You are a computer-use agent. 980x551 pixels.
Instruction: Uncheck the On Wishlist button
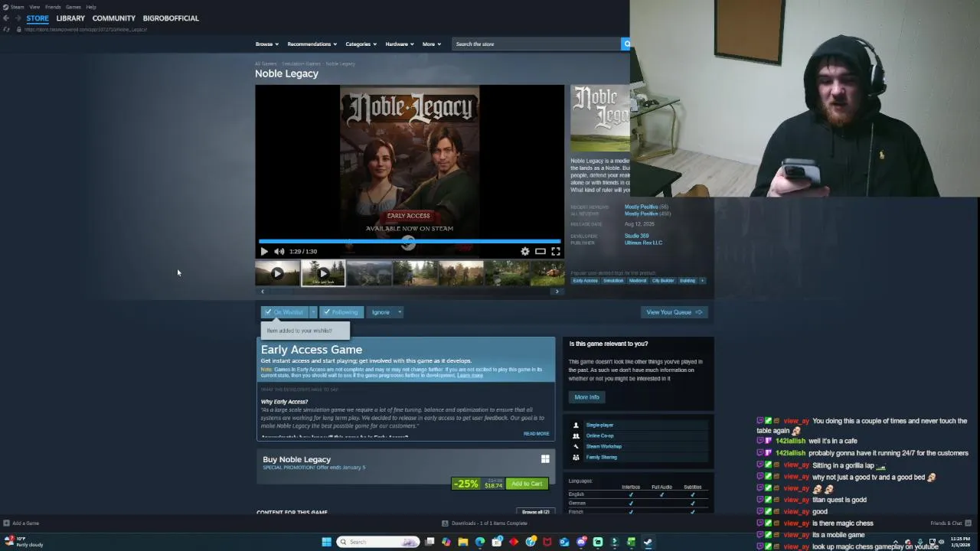(x=284, y=312)
